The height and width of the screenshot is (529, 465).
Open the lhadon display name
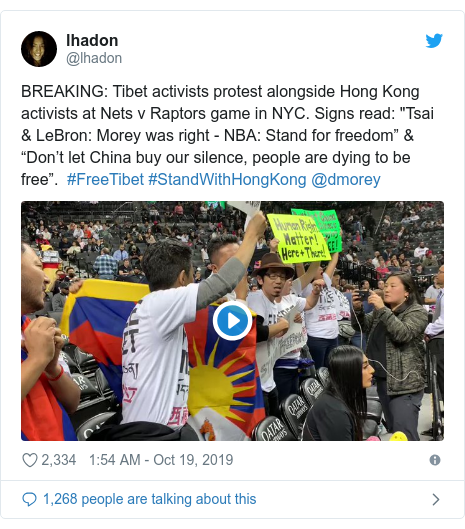pos(92,40)
